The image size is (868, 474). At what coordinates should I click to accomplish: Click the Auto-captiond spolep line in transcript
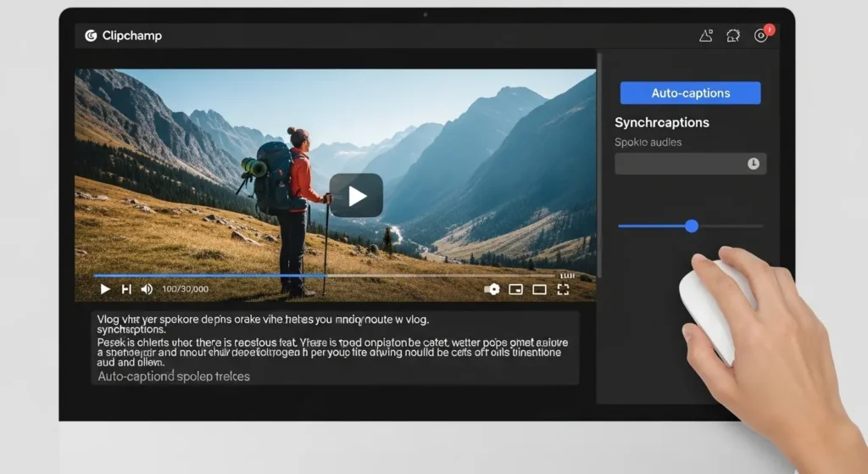pyautogui.click(x=174, y=376)
